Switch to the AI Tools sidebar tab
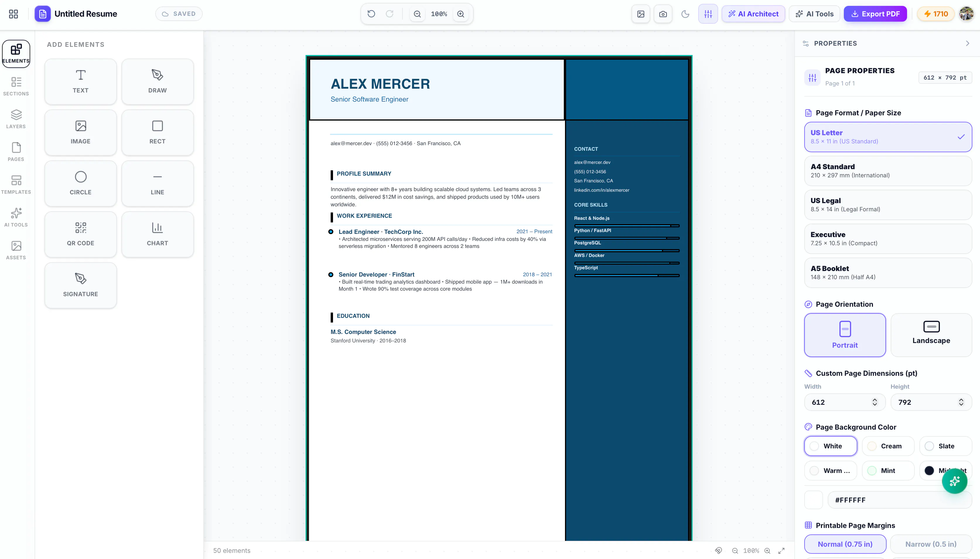The width and height of the screenshot is (980, 559). tap(16, 217)
